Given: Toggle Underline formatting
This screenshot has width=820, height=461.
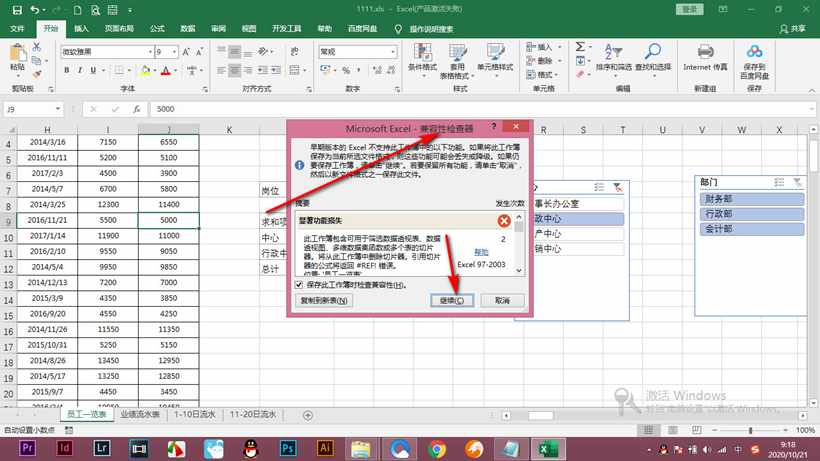Looking at the screenshot, I should click(93, 70).
